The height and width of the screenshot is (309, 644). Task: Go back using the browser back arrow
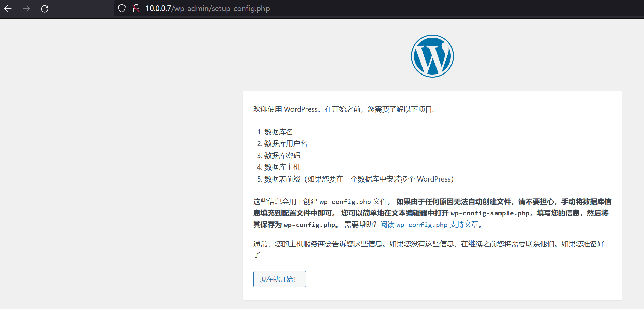[8, 9]
